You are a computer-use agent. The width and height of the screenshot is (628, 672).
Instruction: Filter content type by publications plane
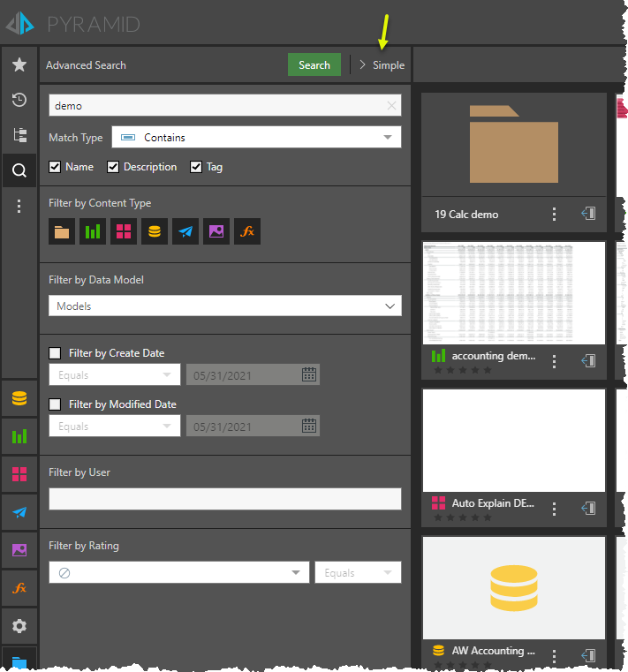click(185, 231)
